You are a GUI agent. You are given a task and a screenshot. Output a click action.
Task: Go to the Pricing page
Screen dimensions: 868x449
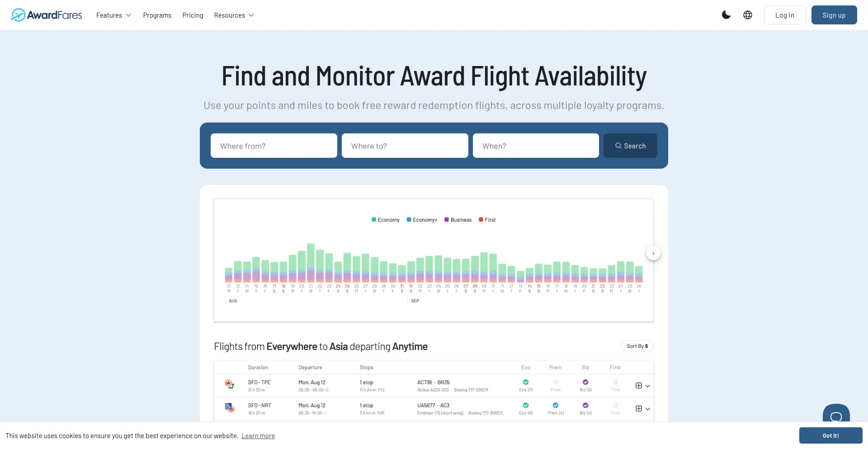(x=193, y=15)
